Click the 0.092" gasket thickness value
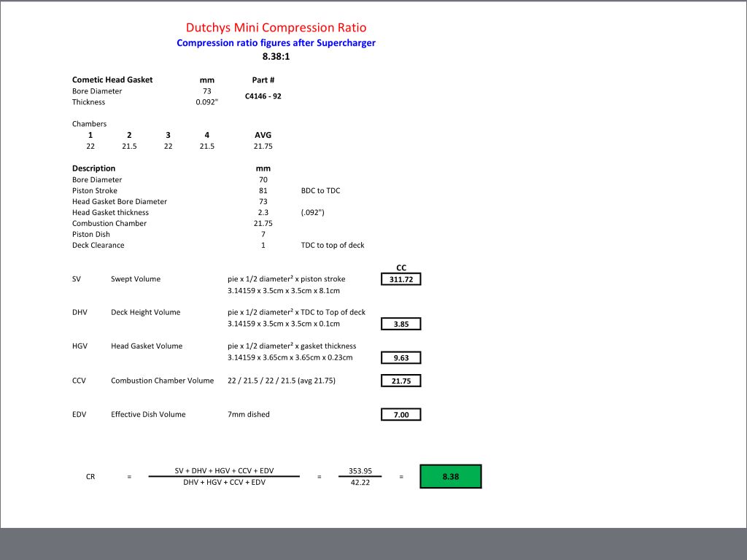The width and height of the screenshot is (747, 560). click(206, 102)
